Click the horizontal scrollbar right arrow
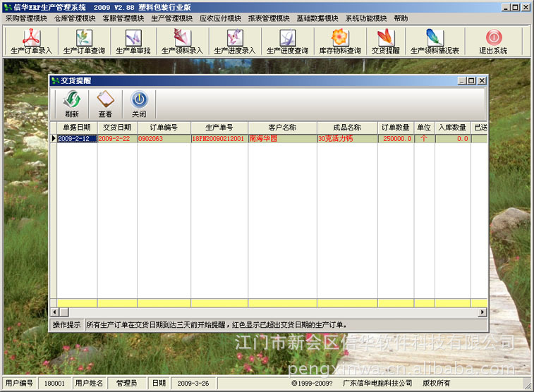This screenshot has height=392, width=534. (483, 312)
